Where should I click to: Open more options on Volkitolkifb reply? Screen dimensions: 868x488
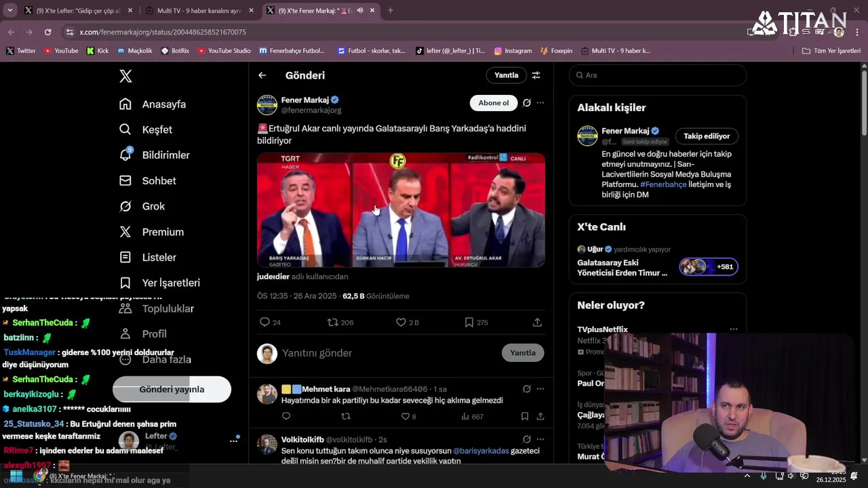(540, 439)
